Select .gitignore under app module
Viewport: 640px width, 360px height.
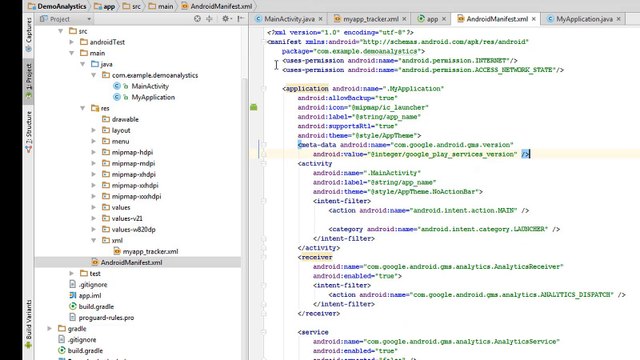pos(93,284)
